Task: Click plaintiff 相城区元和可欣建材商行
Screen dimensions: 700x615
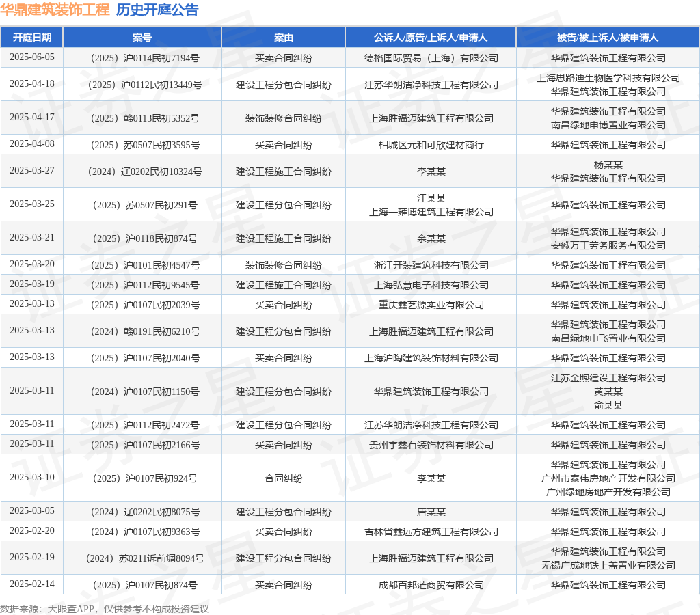Action: click(431, 145)
